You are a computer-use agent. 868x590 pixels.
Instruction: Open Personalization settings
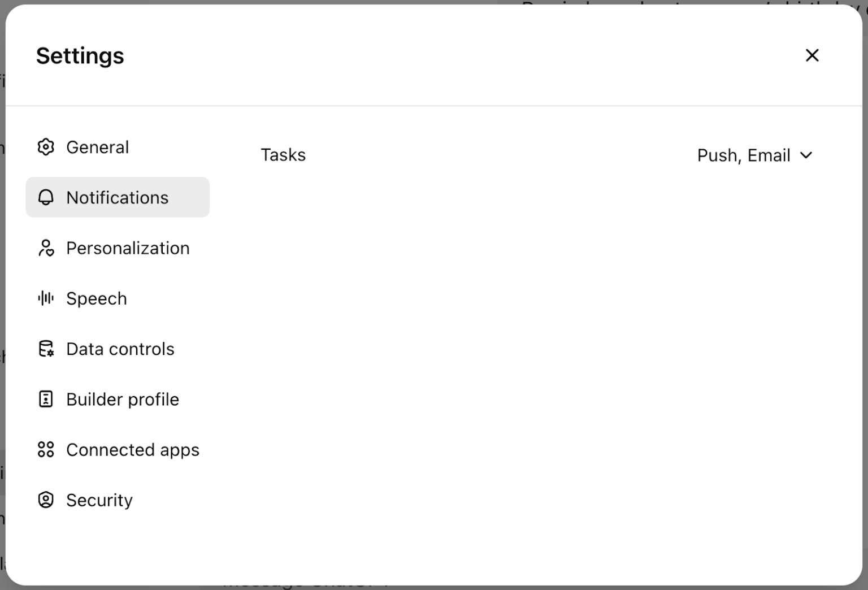[x=128, y=248]
